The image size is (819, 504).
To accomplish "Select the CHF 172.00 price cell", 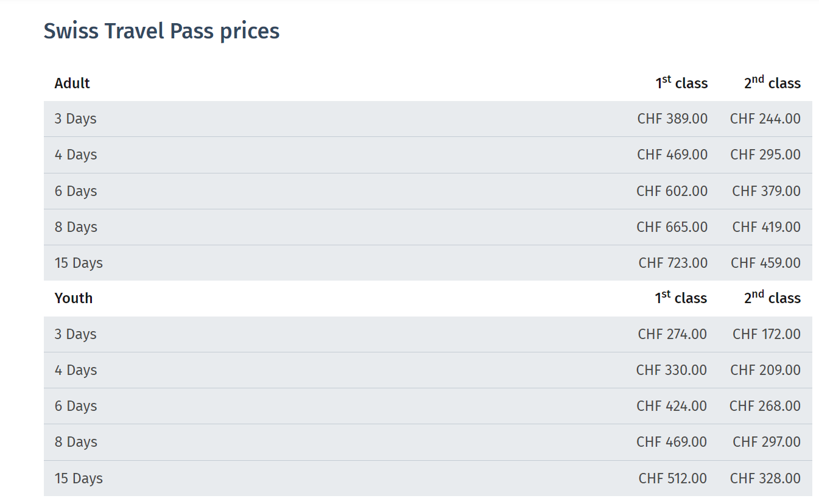I will (766, 334).
